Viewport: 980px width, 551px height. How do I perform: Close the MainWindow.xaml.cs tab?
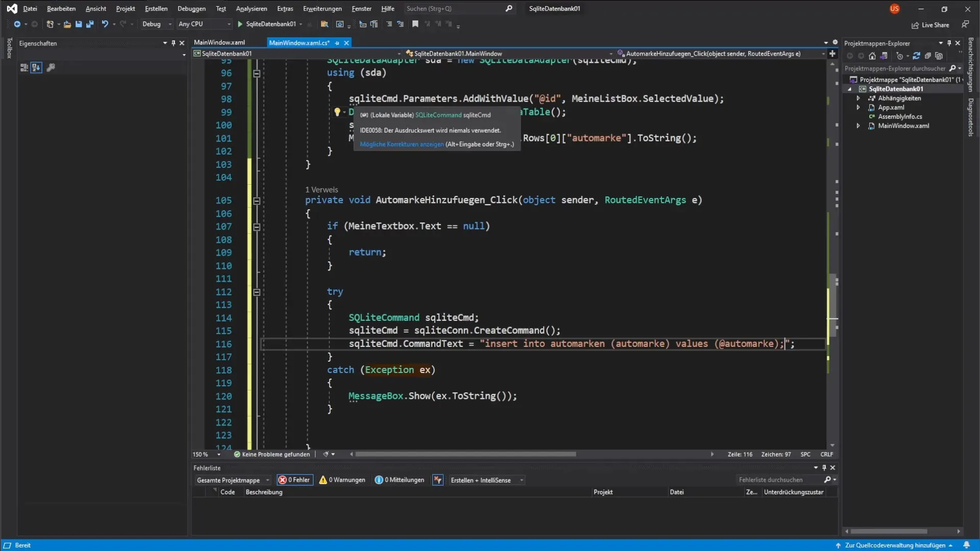coord(347,43)
